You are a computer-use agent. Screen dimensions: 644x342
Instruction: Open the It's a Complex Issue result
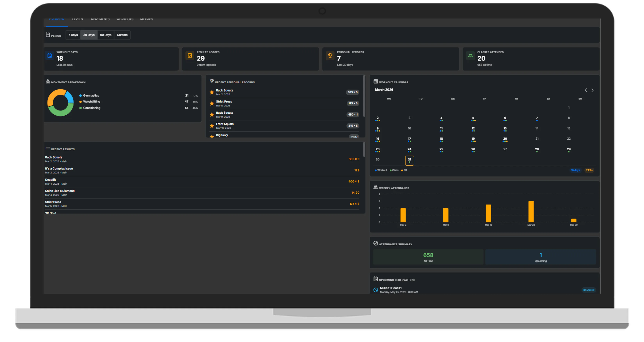tap(202, 170)
